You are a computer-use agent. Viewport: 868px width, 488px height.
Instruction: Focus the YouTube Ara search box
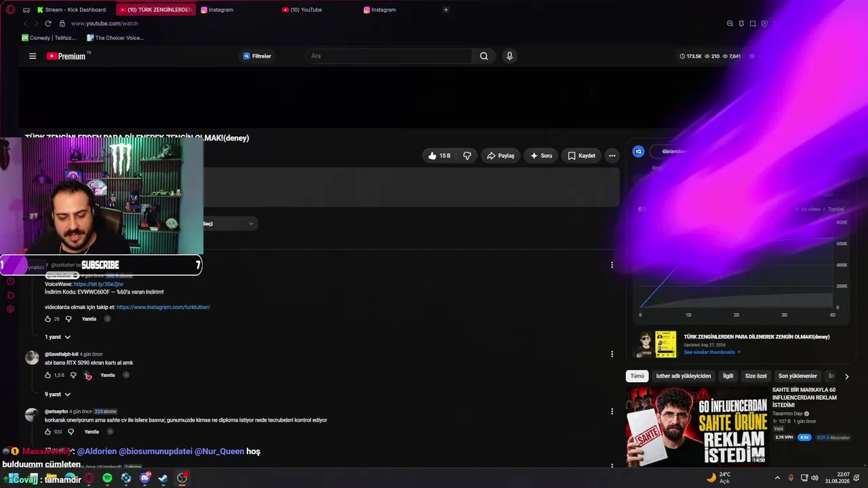(389, 56)
